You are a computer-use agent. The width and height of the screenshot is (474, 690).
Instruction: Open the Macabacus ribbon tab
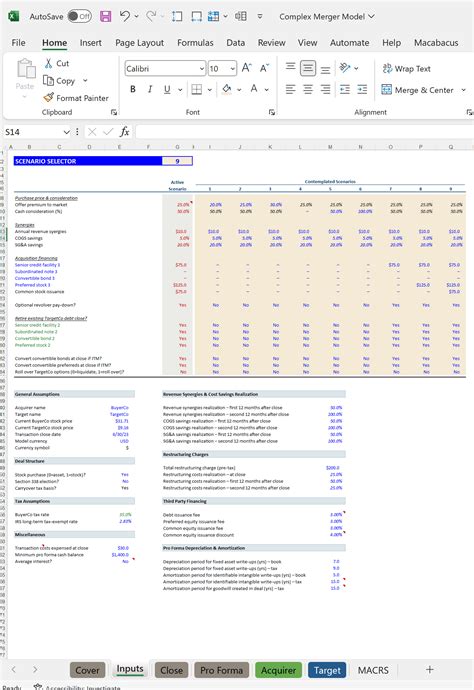click(436, 43)
